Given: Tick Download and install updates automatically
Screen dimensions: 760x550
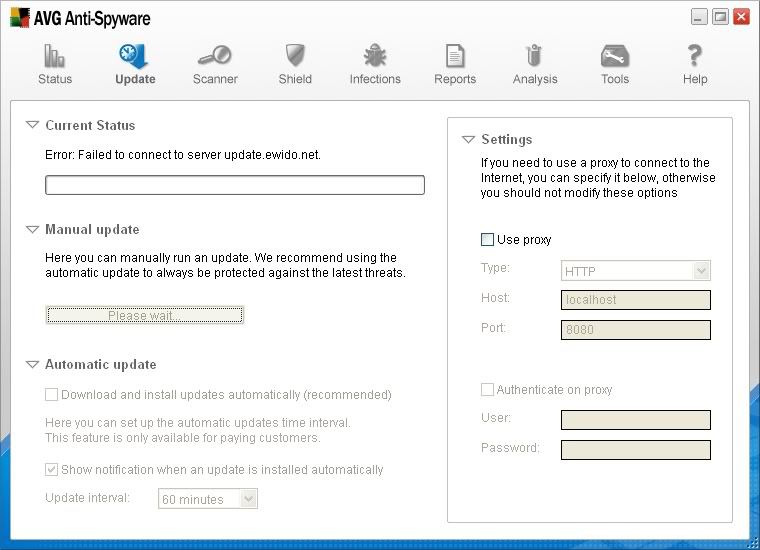Looking at the screenshot, I should click(51, 394).
